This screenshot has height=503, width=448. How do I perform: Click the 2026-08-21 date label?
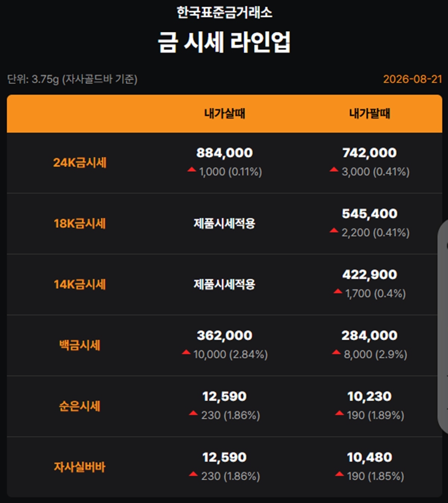(x=413, y=79)
